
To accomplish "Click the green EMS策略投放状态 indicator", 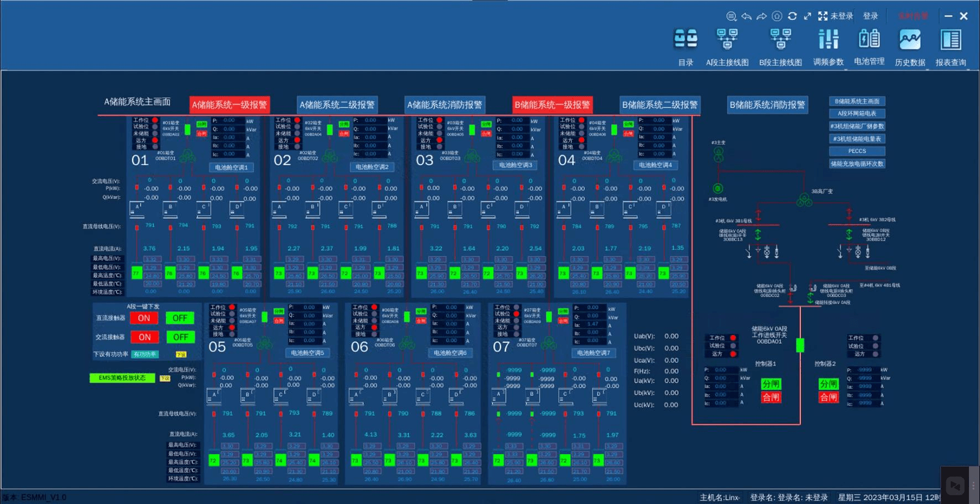I will click(122, 378).
